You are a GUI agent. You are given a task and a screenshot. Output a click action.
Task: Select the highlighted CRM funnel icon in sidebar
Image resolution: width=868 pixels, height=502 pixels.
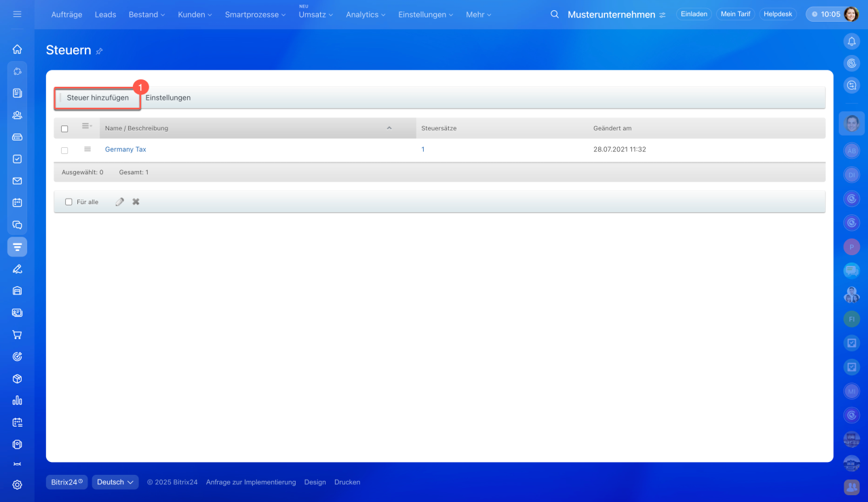pos(17,247)
